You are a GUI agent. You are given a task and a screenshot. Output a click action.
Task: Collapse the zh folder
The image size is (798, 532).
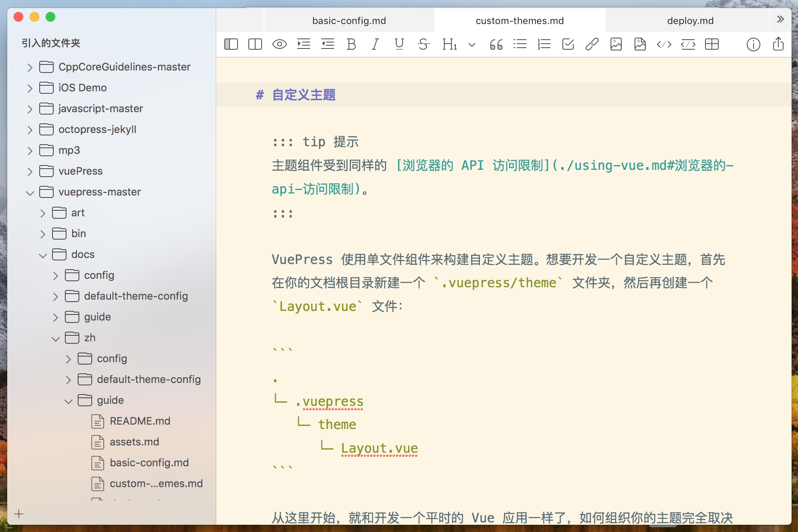point(55,339)
